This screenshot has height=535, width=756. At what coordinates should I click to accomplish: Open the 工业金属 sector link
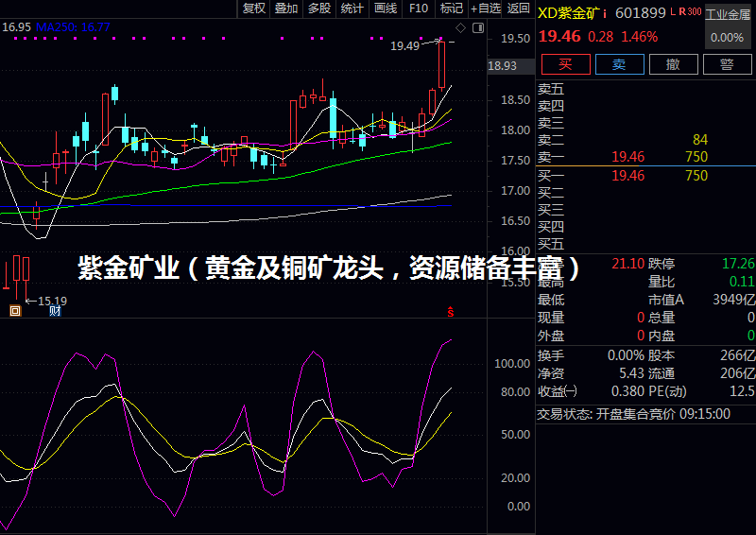(728, 14)
